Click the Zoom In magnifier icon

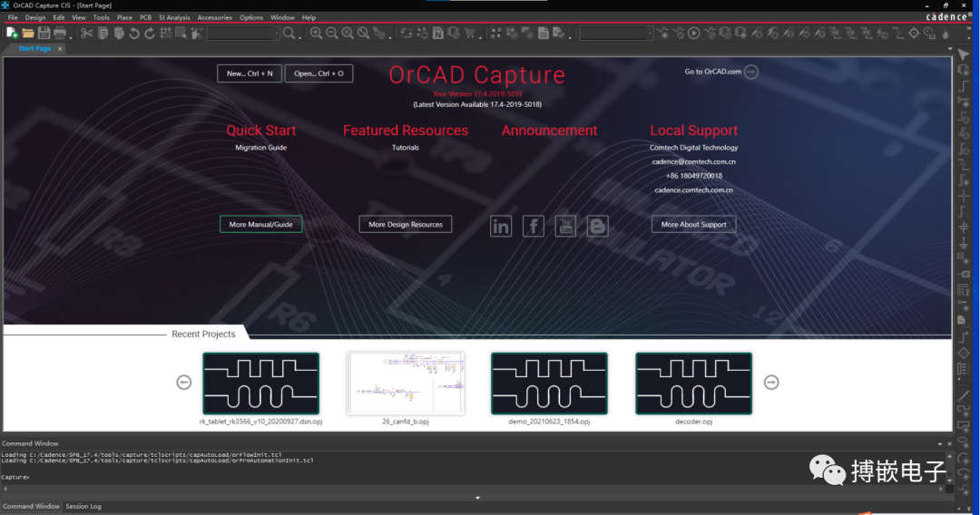click(317, 33)
